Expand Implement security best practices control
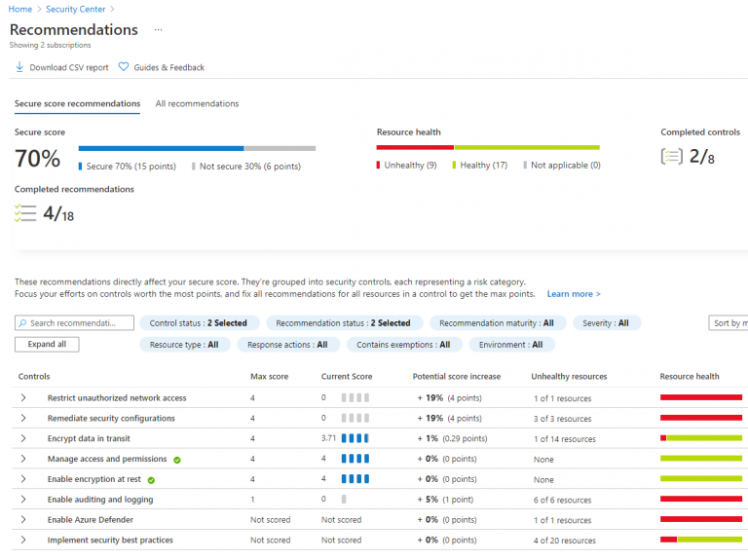The width and height of the screenshot is (748, 560). point(23,540)
